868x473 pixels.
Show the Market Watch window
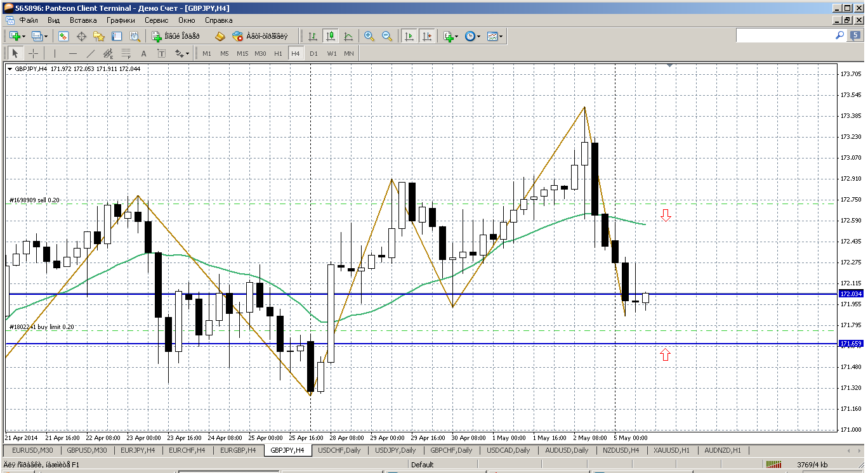[x=63, y=36]
